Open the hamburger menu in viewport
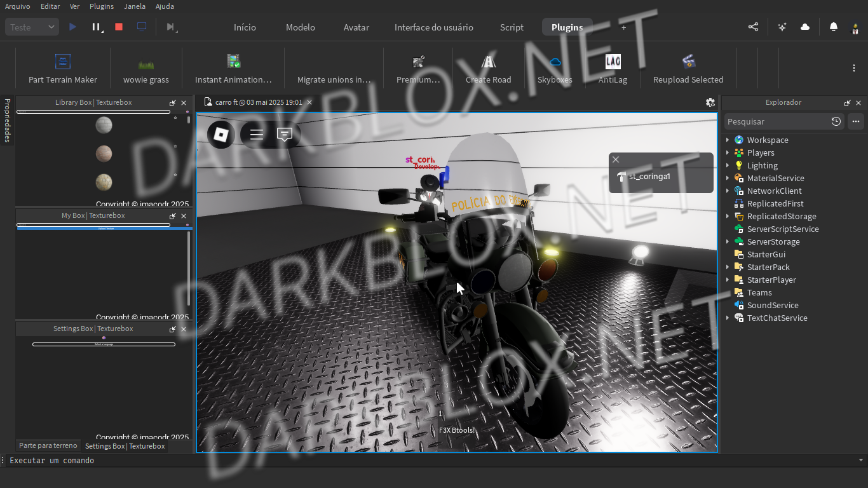Image resolution: width=868 pixels, height=488 pixels. click(x=256, y=134)
